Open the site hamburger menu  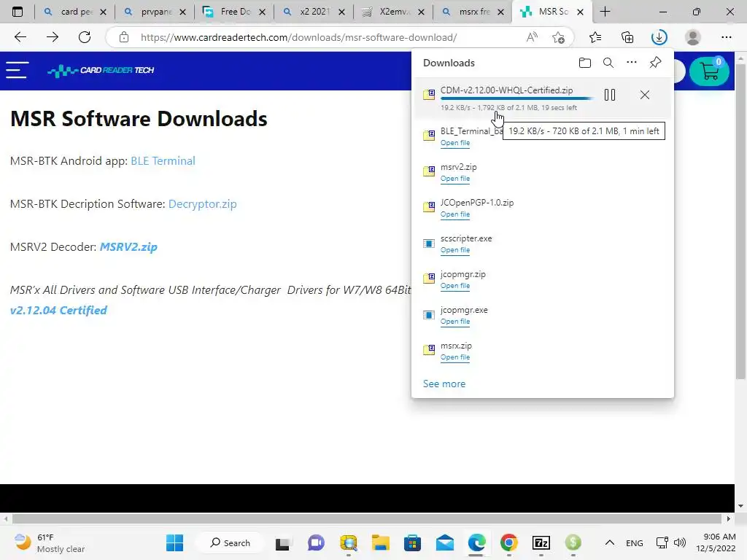pyautogui.click(x=18, y=70)
